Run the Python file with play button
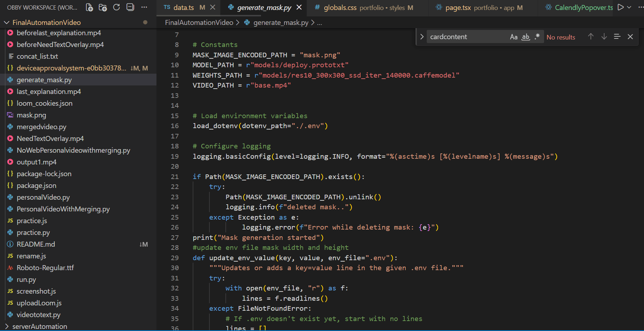This screenshot has width=644, height=331. point(621,7)
